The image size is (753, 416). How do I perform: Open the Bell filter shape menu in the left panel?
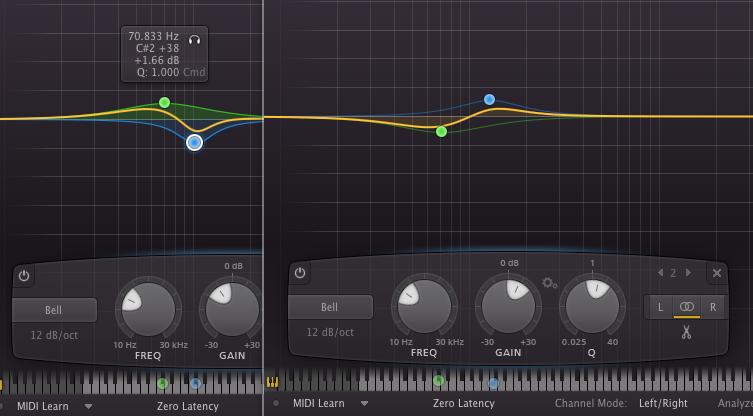point(54,310)
